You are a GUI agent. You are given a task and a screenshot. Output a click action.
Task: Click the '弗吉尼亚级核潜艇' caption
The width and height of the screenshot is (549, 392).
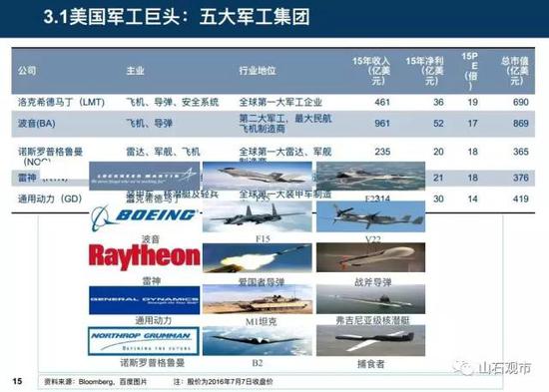tap(373, 320)
